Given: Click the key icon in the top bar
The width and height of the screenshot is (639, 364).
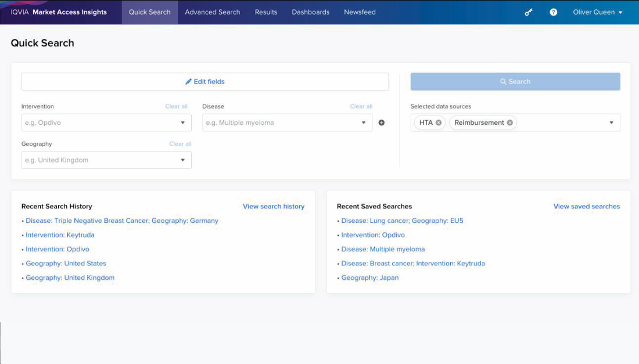Looking at the screenshot, I should [x=528, y=12].
